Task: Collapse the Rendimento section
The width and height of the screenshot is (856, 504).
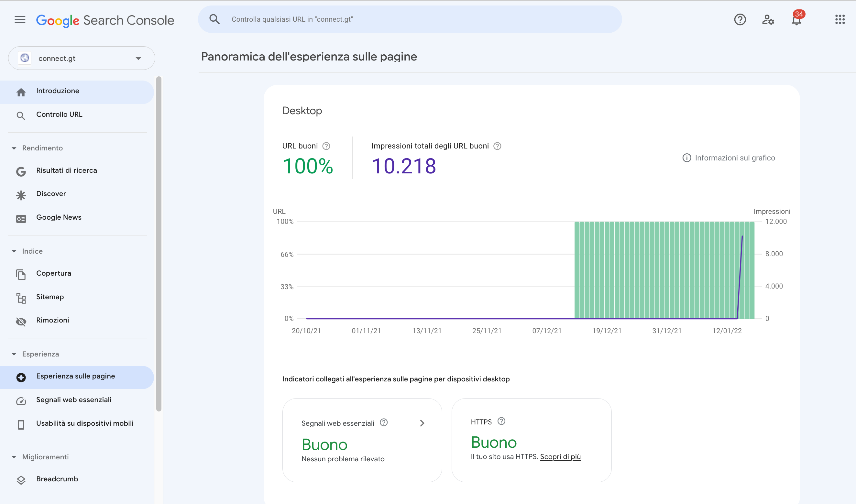Action: click(14, 148)
